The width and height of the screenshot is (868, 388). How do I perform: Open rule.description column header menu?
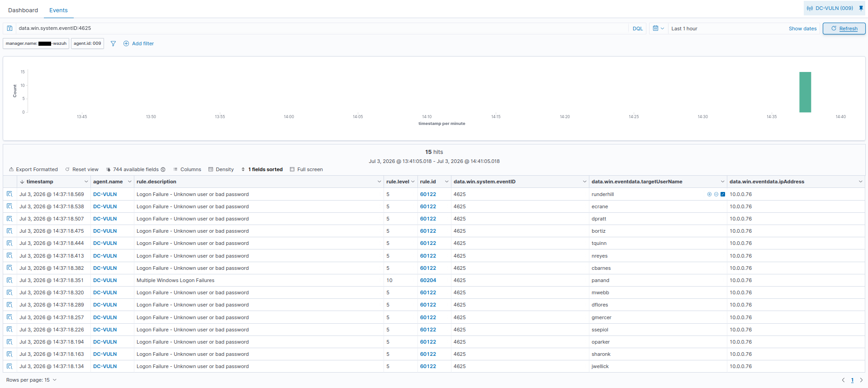(379, 182)
